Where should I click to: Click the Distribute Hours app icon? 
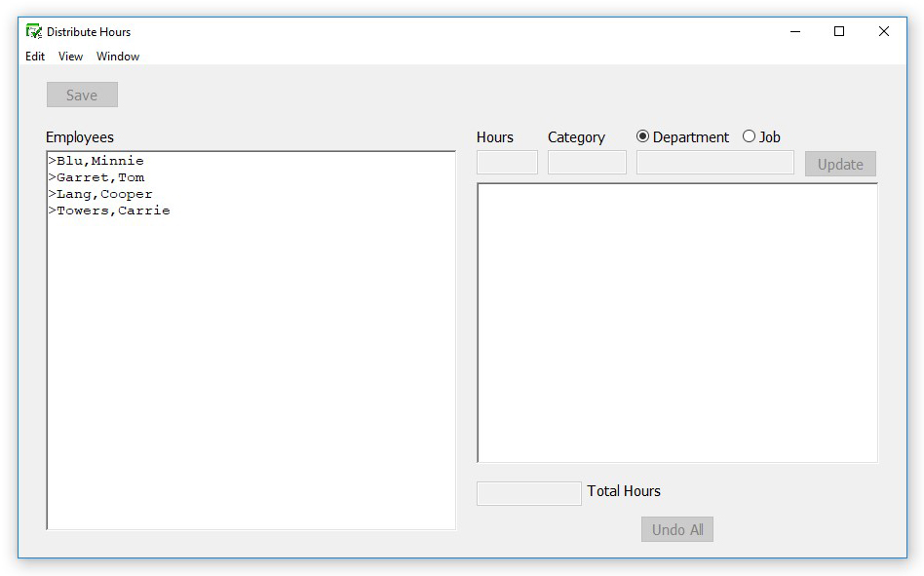tap(34, 31)
